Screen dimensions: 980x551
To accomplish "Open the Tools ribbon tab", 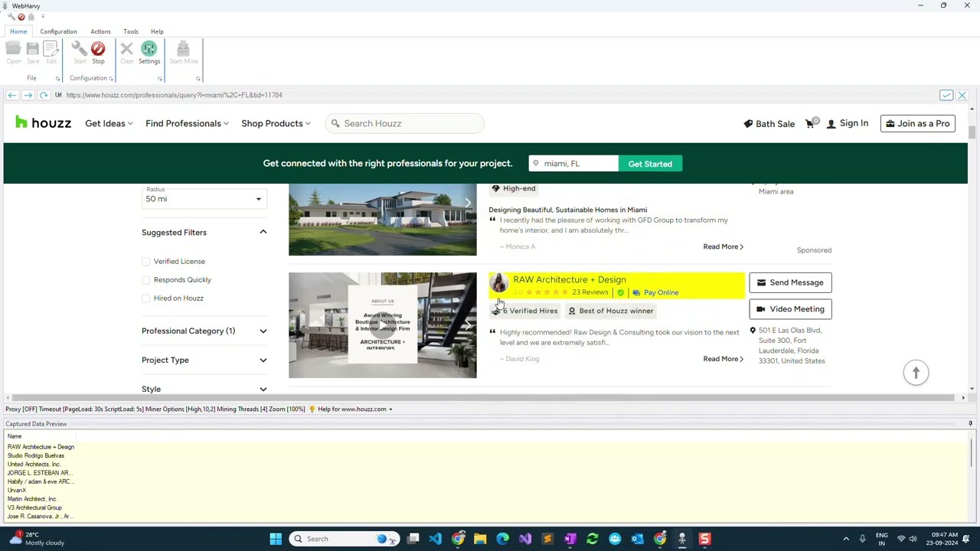I will pyautogui.click(x=131, y=31).
